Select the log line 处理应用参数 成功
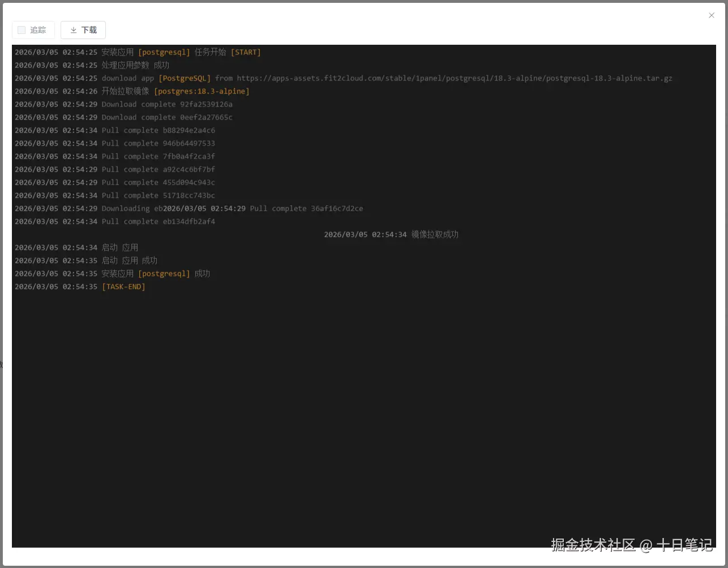The width and height of the screenshot is (728, 568). pyautogui.click(x=92, y=65)
